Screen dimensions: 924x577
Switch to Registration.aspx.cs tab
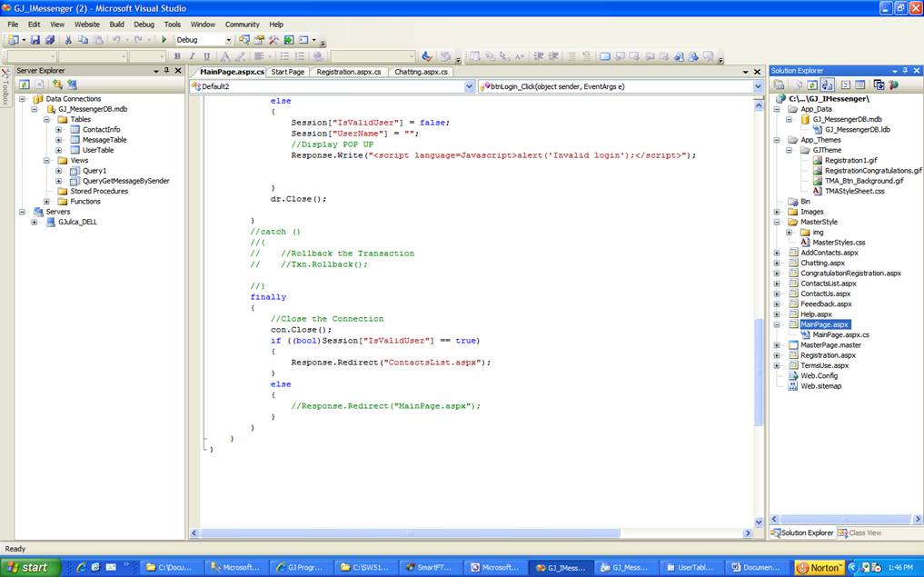pos(349,72)
